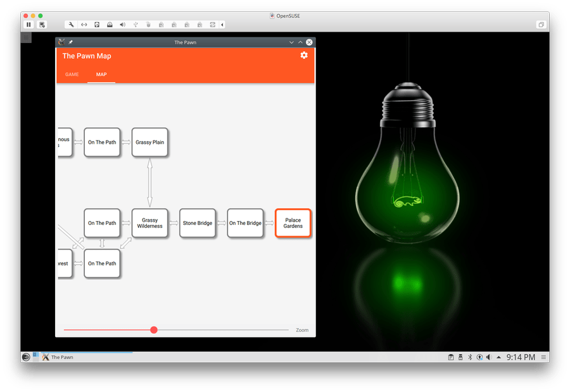Open the clipboard icon in system tray
This screenshot has height=392, width=570.
click(x=451, y=357)
